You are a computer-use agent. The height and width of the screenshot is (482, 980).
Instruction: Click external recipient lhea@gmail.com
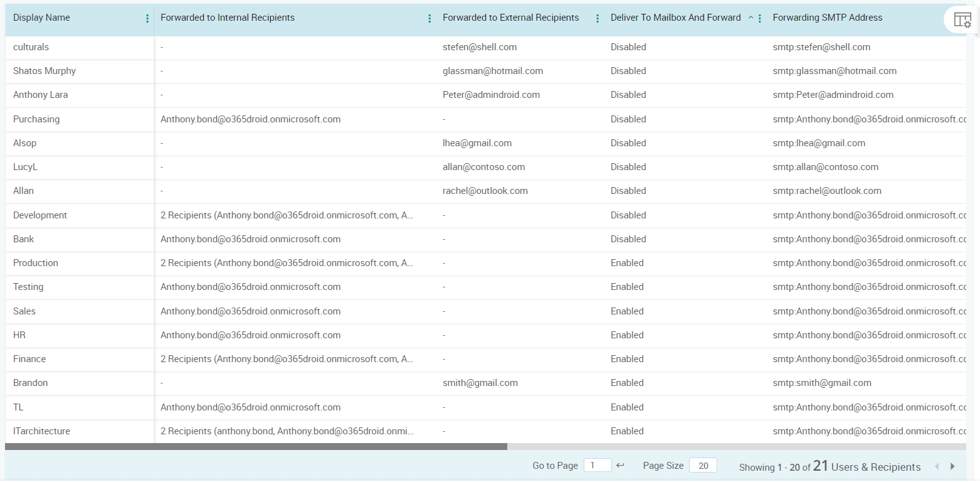pyautogui.click(x=477, y=143)
